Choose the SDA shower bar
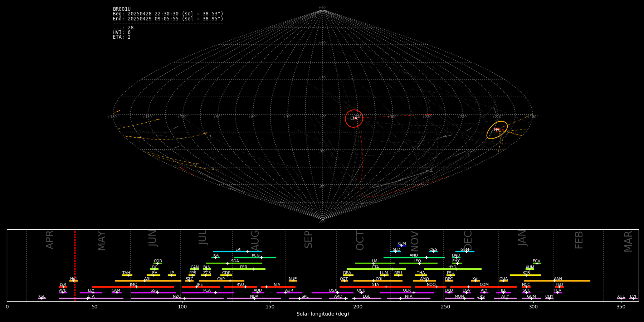Image resolution: width=644 pixels, height=322 pixels. click(234, 263)
